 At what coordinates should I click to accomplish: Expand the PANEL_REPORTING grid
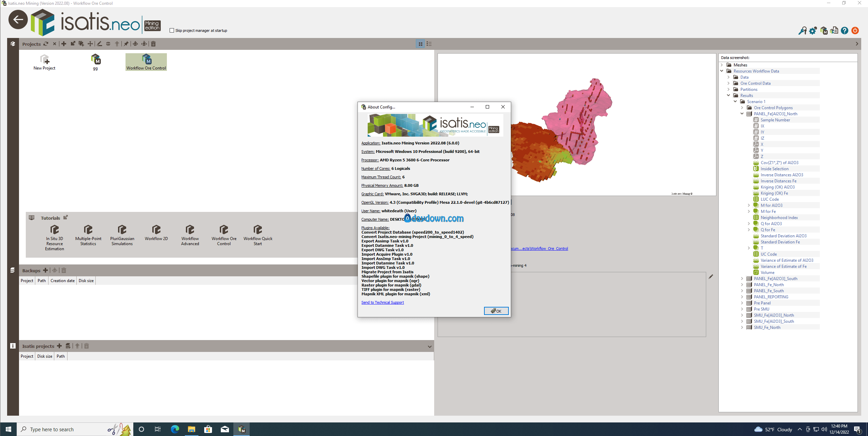[x=742, y=297]
